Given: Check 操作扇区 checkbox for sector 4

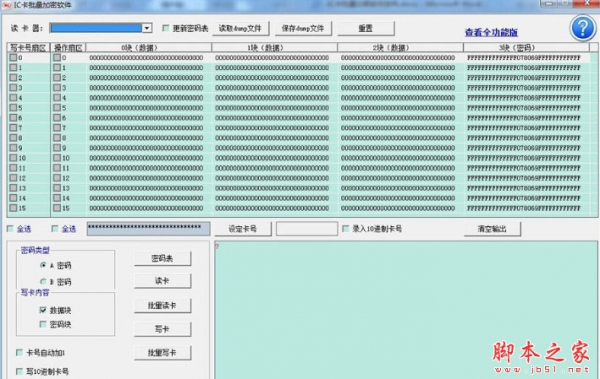Looking at the screenshot, I should click(57, 98).
